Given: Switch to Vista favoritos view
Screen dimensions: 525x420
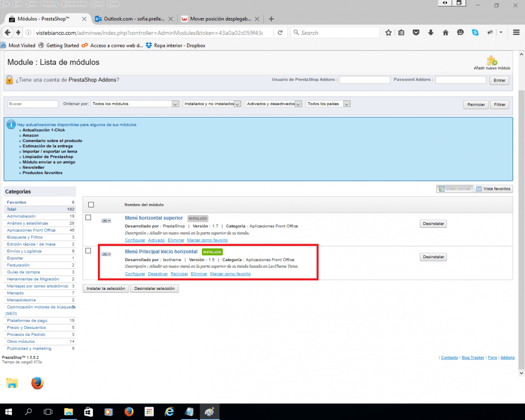Looking at the screenshot, I should (493, 189).
